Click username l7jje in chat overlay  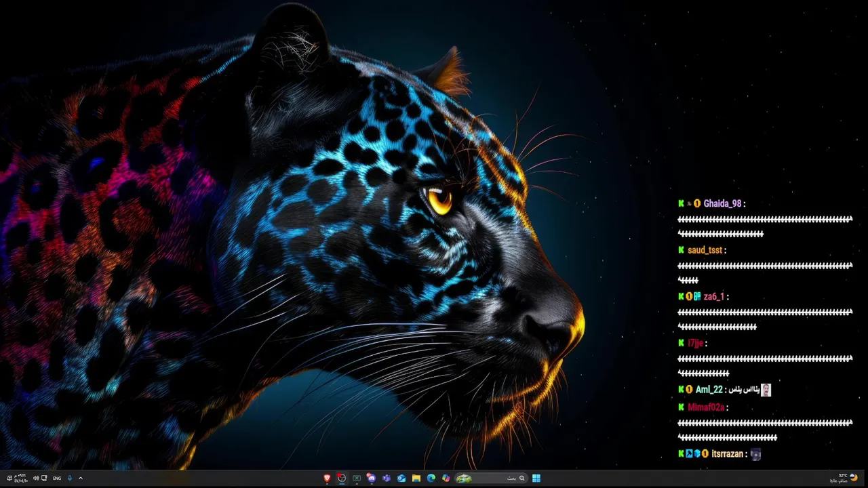pyautogui.click(x=696, y=343)
